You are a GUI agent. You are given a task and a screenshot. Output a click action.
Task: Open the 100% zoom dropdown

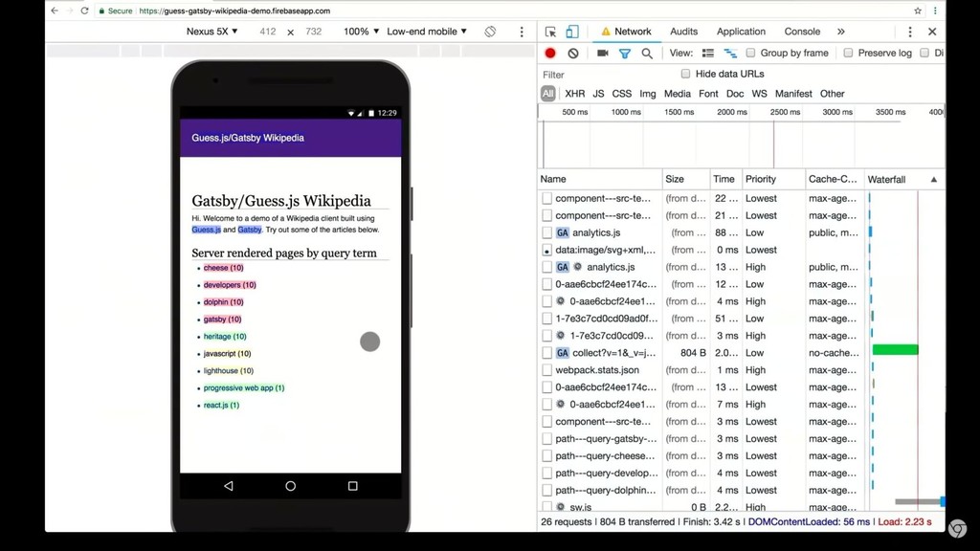point(361,32)
